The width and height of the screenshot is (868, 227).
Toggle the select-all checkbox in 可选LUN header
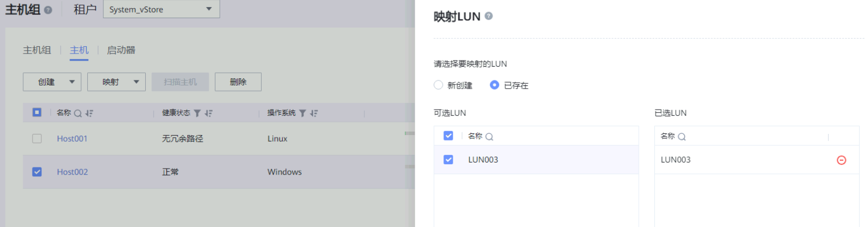coord(448,136)
